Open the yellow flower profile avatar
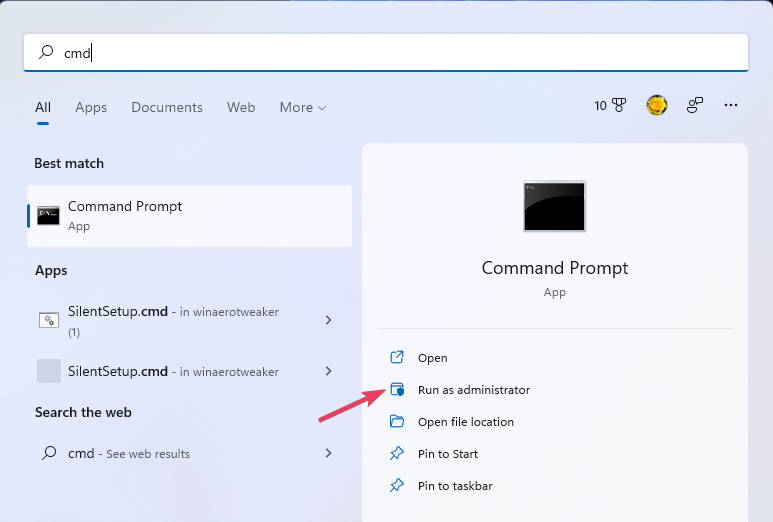Image resolution: width=773 pixels, height=522 pixels. pos(657,105)
